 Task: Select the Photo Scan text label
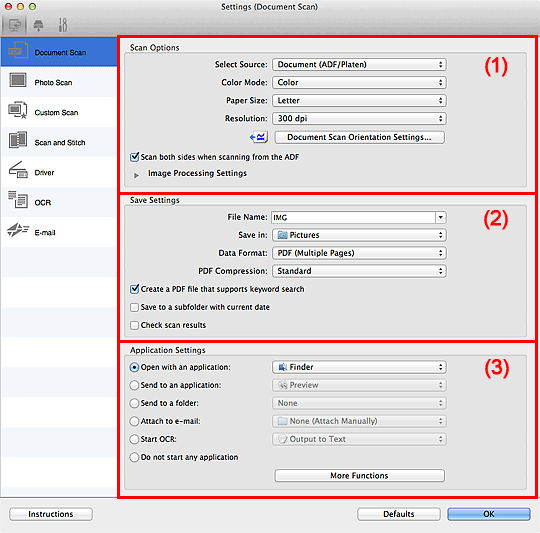(x=53, y=83)
